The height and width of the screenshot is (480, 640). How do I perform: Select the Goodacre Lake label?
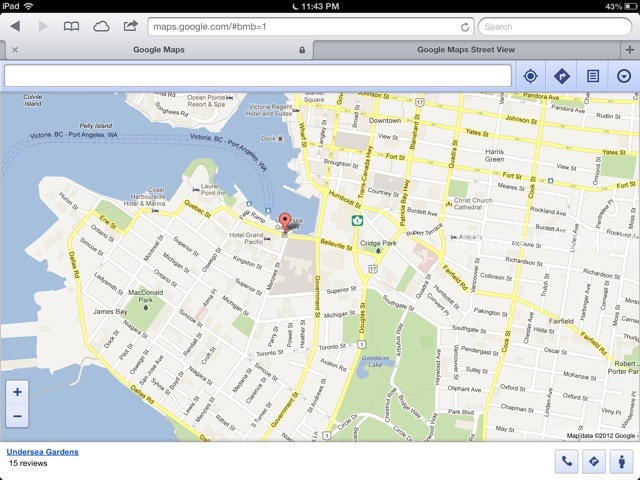pyautogui.click(x=375, y=361)
